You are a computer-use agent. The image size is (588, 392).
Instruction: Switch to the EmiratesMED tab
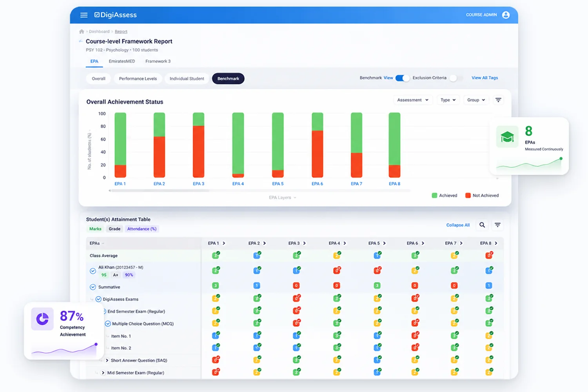(x=122, y=61)
